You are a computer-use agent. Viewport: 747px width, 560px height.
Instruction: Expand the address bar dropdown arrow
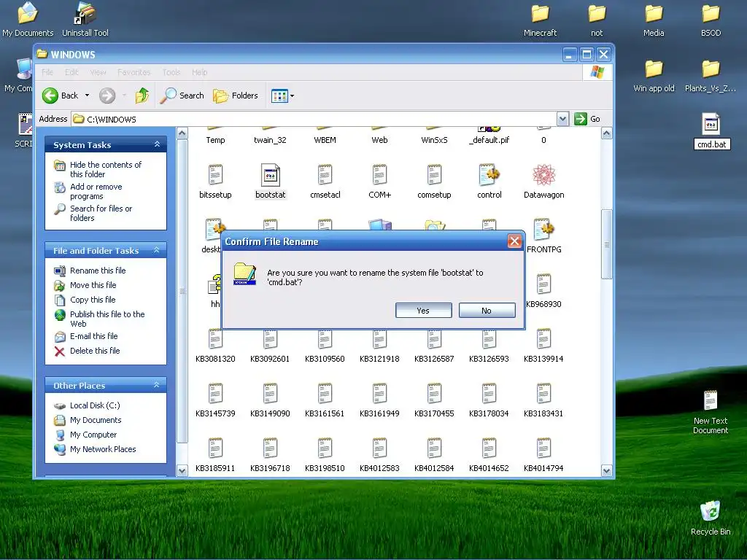click(562, 119)
